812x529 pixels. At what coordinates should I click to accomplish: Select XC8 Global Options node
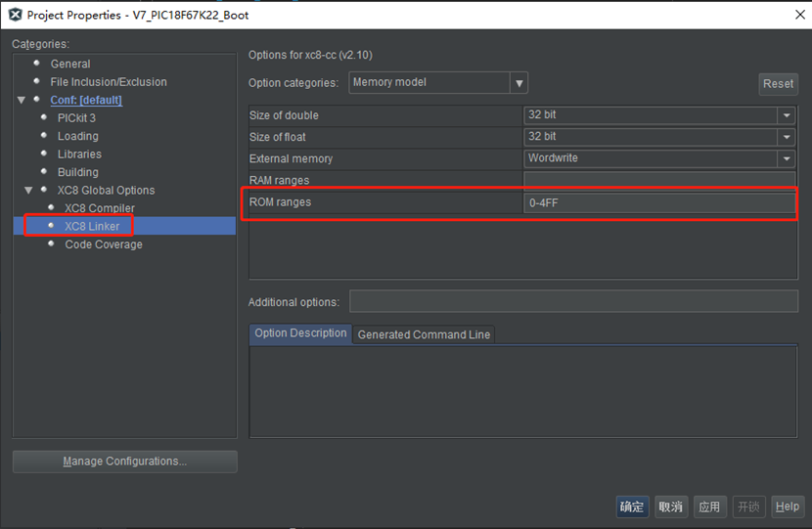click(106, 190)
